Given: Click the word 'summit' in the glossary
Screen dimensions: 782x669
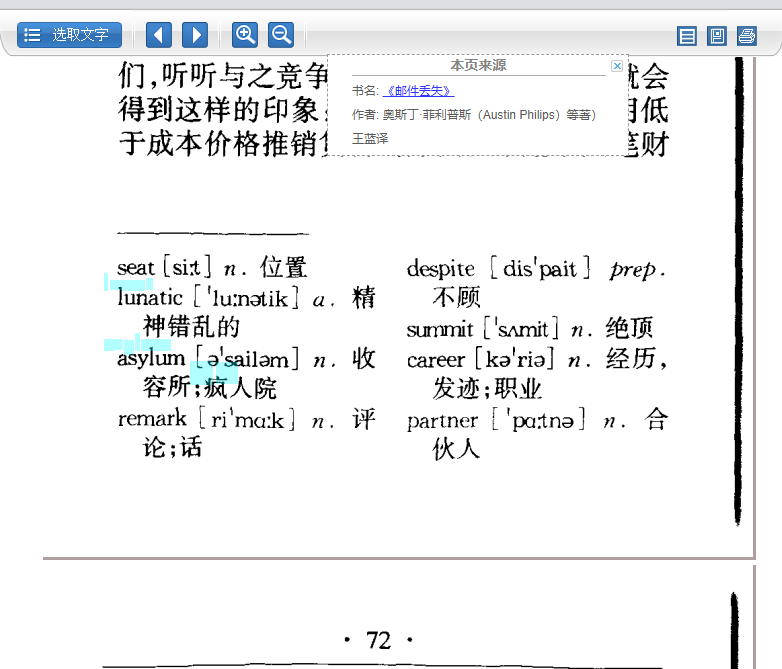Looking at the screenshot, I should [x=439, y=330].
